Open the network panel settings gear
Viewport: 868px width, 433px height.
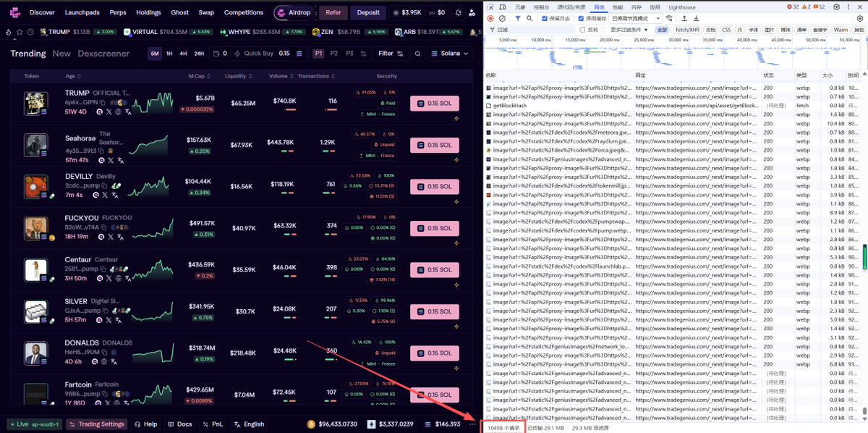click(x=861, y=18)
